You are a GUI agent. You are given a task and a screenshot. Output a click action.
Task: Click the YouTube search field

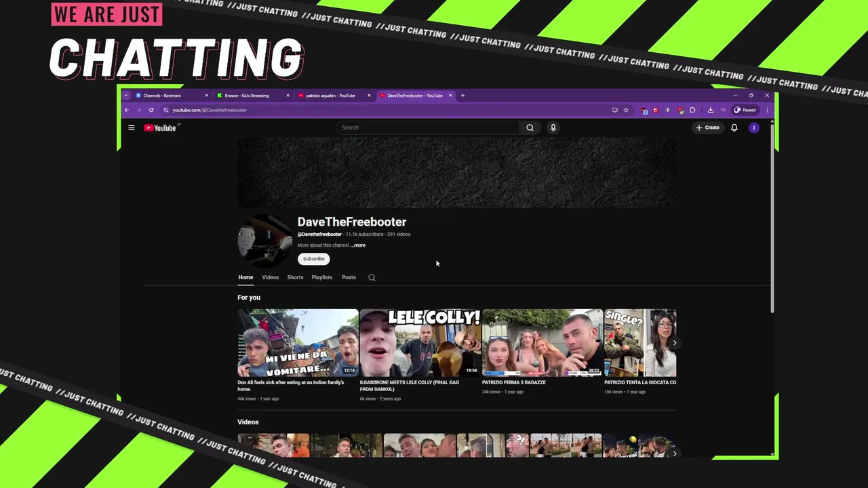(427, 127)
